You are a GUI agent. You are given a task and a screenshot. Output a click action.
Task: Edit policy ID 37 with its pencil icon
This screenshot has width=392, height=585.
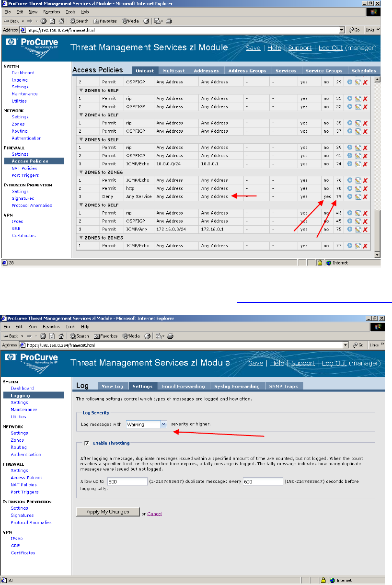point(357,131)
